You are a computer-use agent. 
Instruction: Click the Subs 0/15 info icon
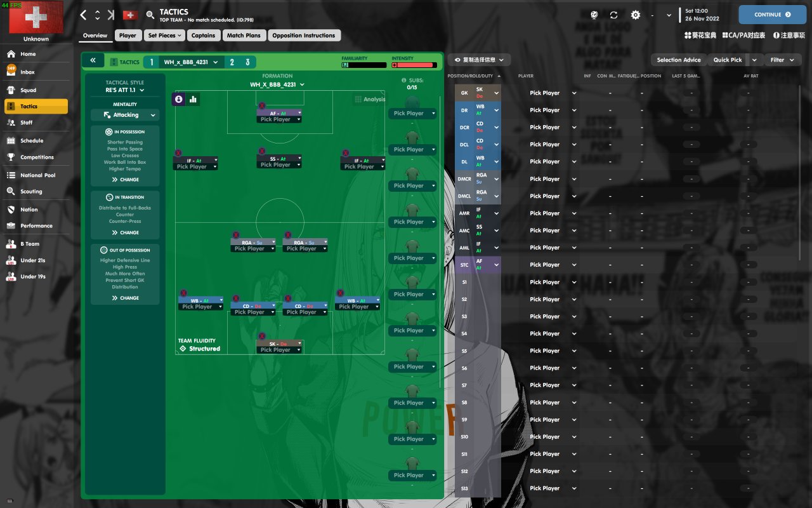(404, 81)
